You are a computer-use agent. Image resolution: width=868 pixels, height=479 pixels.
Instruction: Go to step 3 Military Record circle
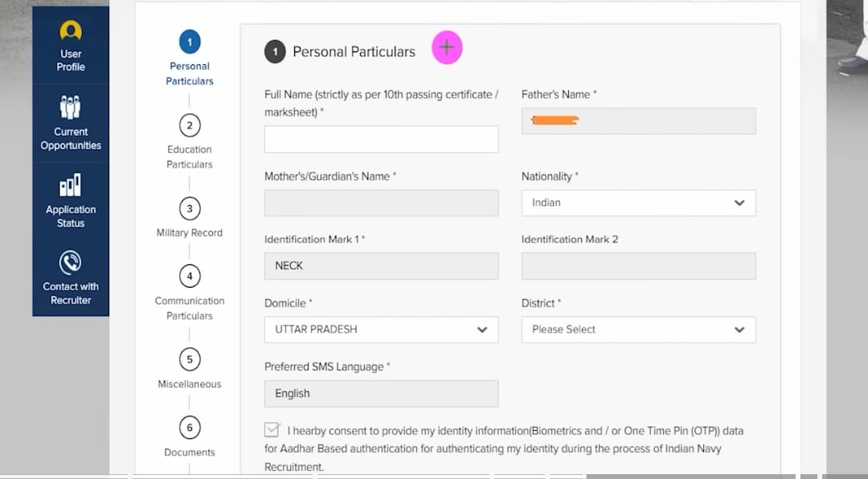(190, 209)
